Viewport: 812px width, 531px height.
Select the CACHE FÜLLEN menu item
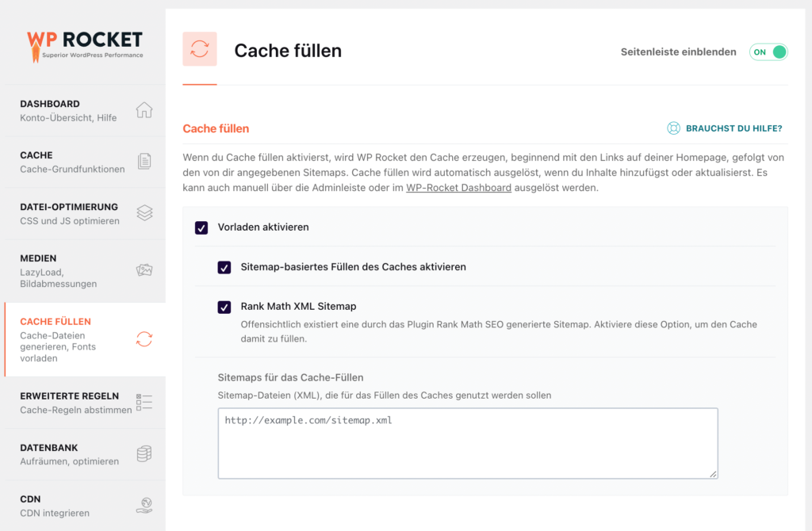(x=85, y=339)
